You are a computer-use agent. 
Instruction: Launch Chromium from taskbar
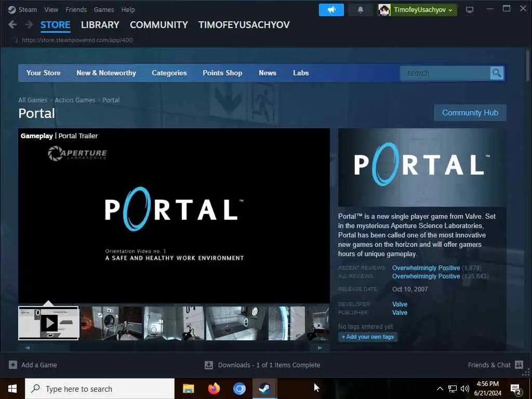(239, 389)
